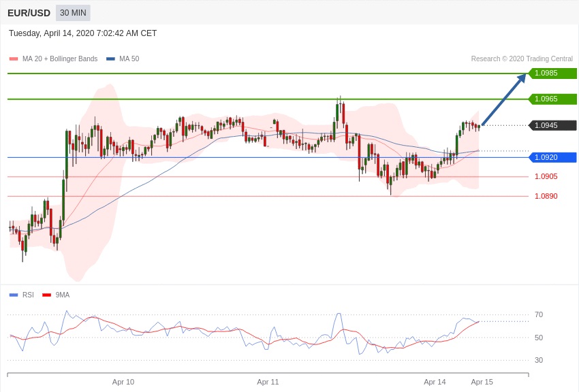Select the 1.0965 green resistance price tag
This screenshot has width=579, height=392.
tap(552, 99)
